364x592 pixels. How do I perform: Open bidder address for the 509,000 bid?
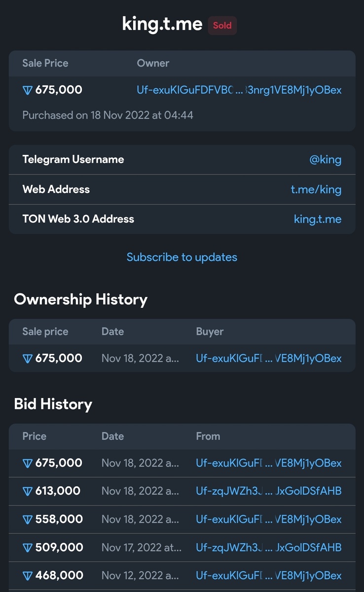click(x=268, y=548)
